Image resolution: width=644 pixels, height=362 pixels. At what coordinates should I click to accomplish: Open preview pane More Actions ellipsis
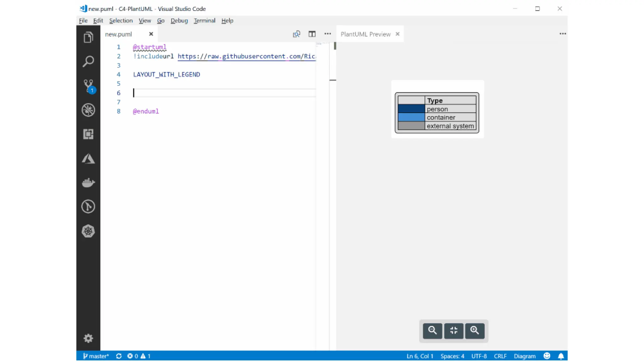click(563, 34)
